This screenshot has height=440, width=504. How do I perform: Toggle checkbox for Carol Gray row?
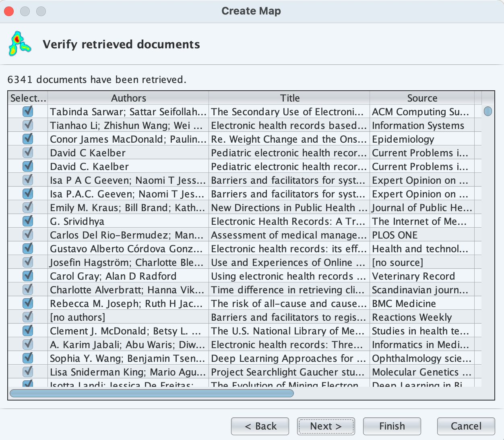click(x=28, y=276)
